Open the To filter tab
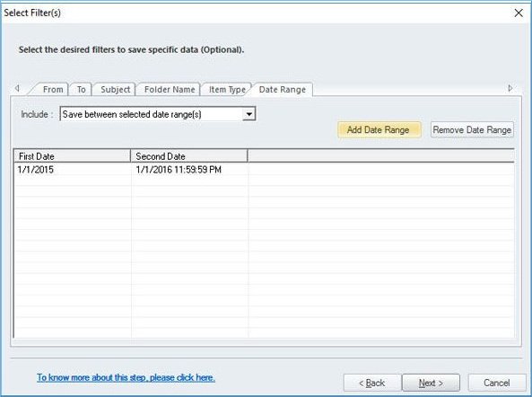Image resolution: width=532 pixels, height=397 pixels. pos(81,90)
